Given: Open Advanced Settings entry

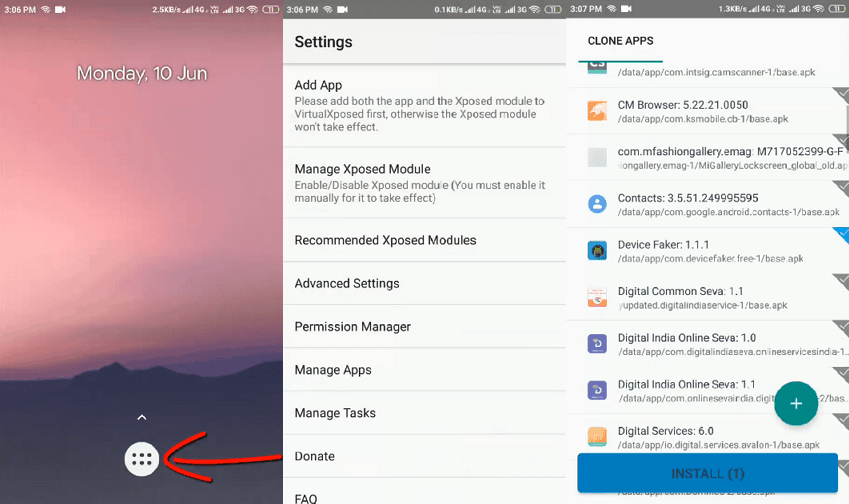Looking at the screenshot, I should [x=424, y=284].
